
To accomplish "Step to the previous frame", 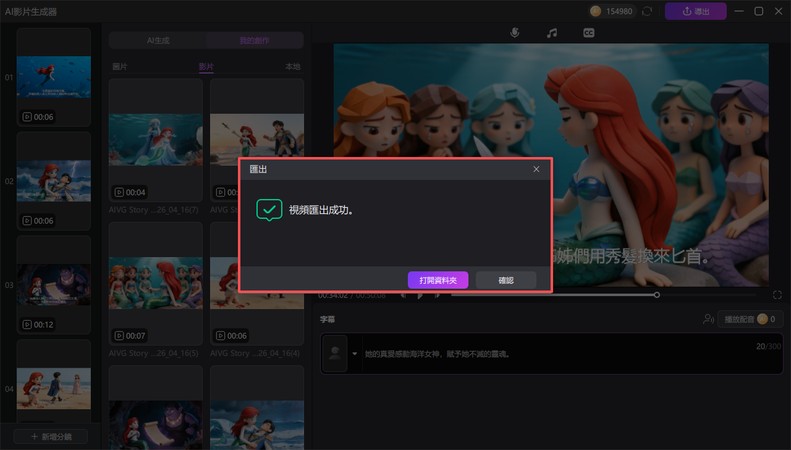I will [403, 295].
